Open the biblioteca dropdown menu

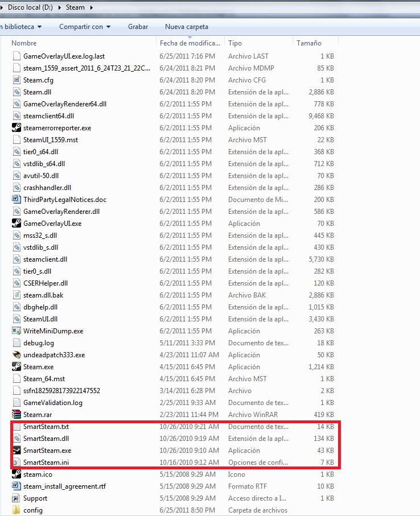(x=21, y=27)
